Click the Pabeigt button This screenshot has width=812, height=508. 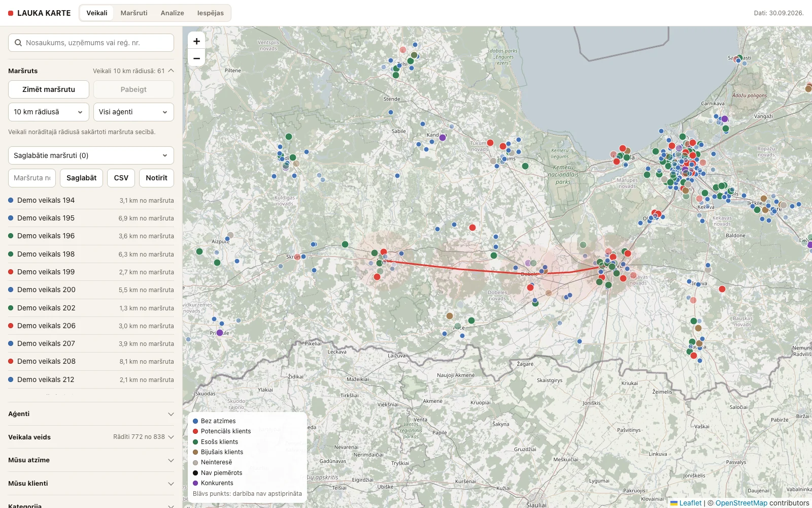coord(133,89)
